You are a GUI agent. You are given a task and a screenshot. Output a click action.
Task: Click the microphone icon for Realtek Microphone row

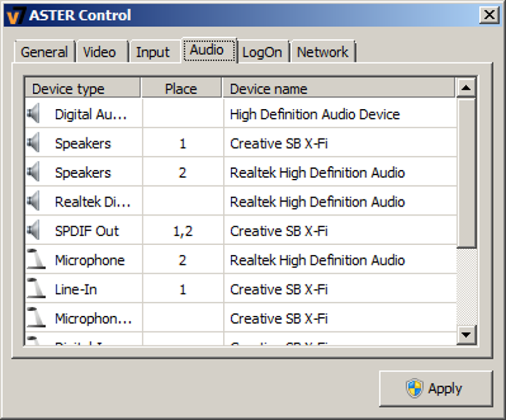pyautogui.click(x=36, y=260)
